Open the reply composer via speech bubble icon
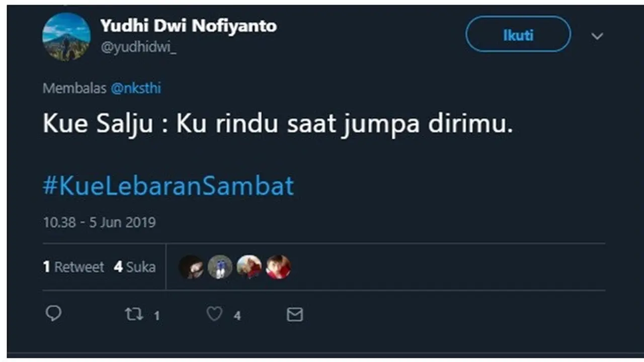 click(x=53, y=315)
